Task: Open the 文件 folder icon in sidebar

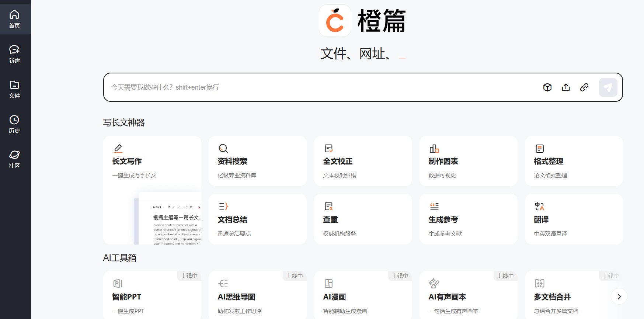Action: pos(14,85)
